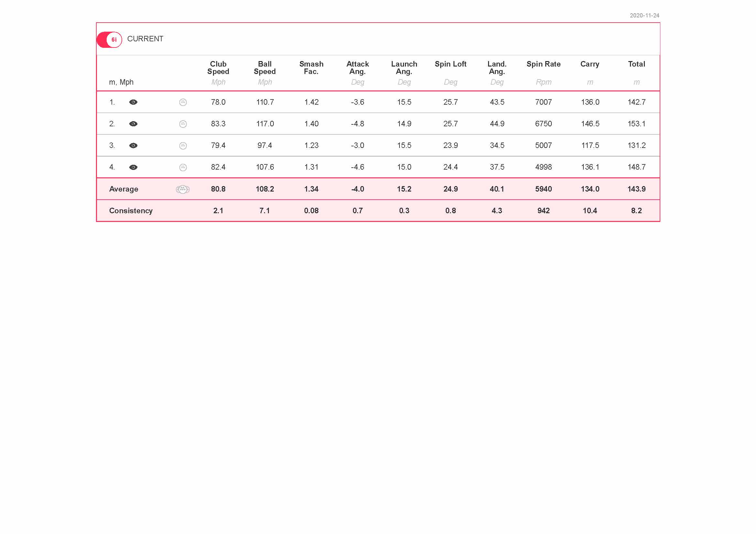
Task: Click eye icon on shot 4 row
Action: [133, 167]
